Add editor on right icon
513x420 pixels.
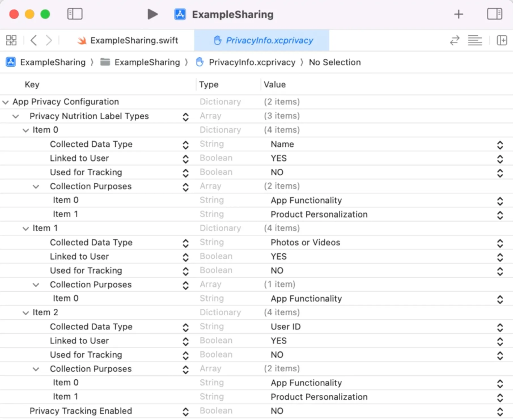(x=502, y=40)
